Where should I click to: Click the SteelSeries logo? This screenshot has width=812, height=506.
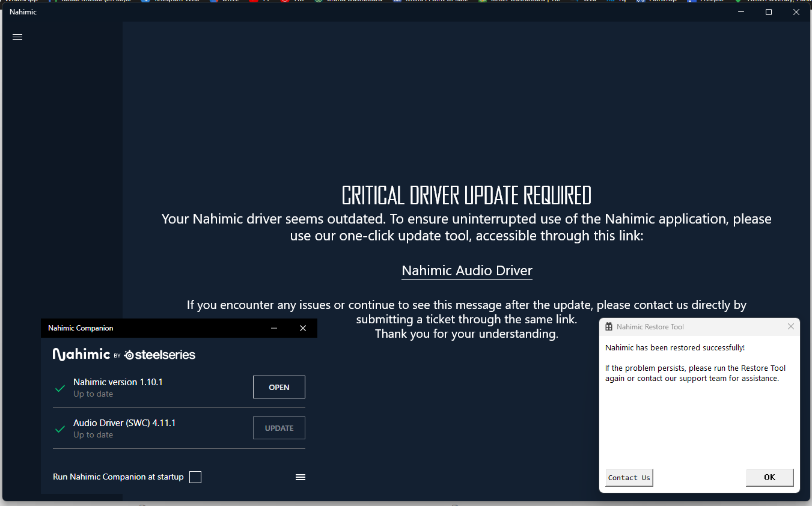click(159, 355)
